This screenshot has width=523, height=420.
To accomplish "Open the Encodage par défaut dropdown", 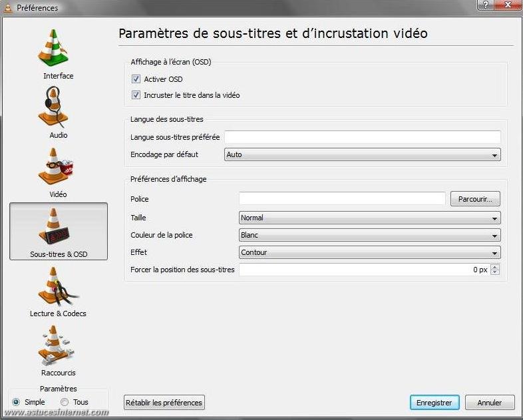I will click(x=363, y=155).
